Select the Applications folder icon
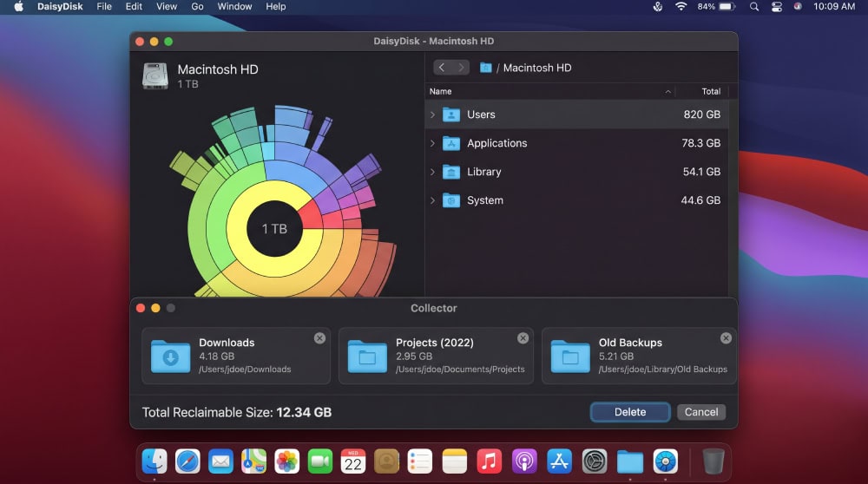Image resolution: width=868 pixels, height=484 pixels. point(451,143)
